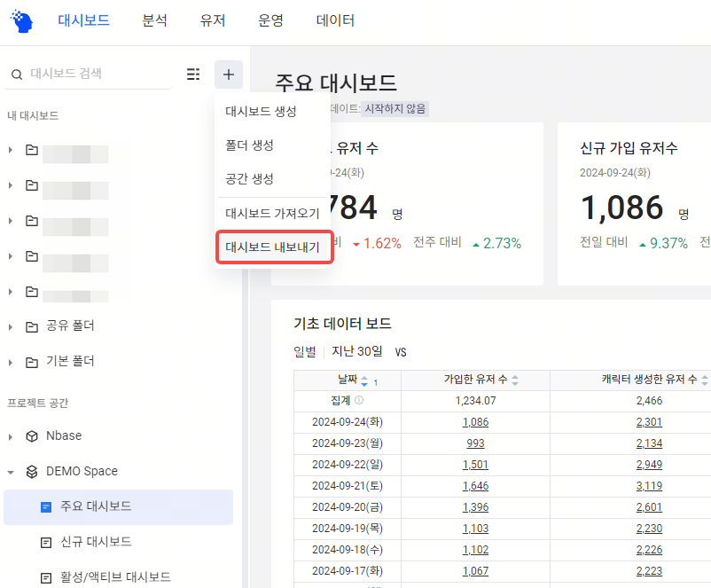
Task: Open the 대시보드 top navigation tab
Action: tap(84, 20)
